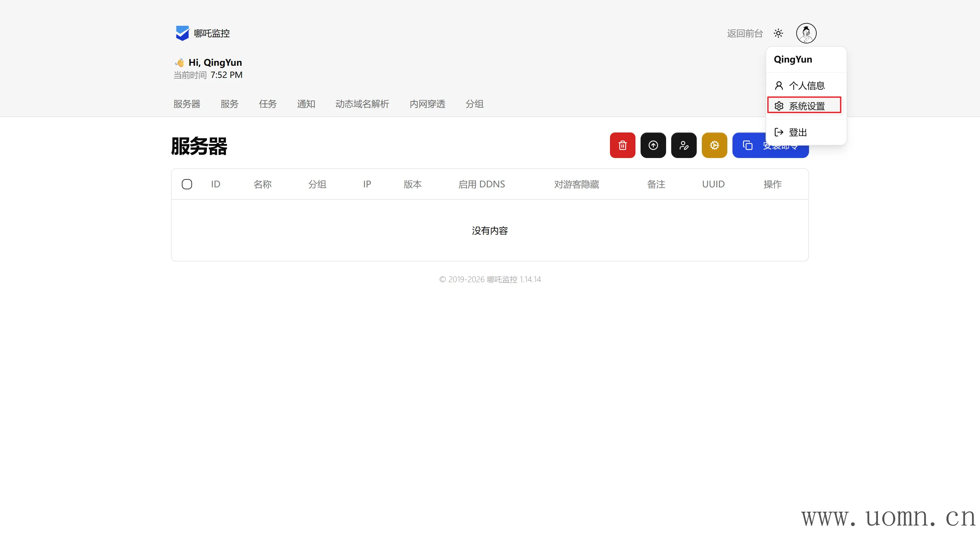Click the yellow gear batch config icon
Image resolution: width=980 pixels, height=535 pixels.
pyautogui.click(x=714, y=145)
